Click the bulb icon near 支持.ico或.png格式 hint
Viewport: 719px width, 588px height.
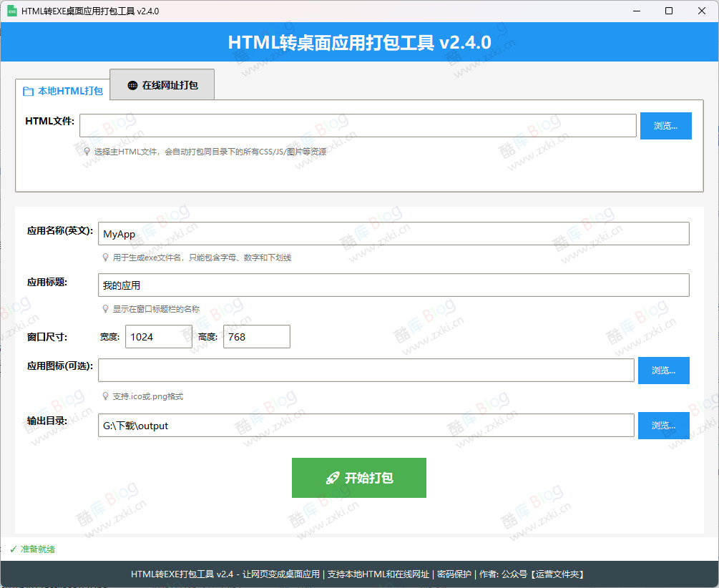pos(106,396)
